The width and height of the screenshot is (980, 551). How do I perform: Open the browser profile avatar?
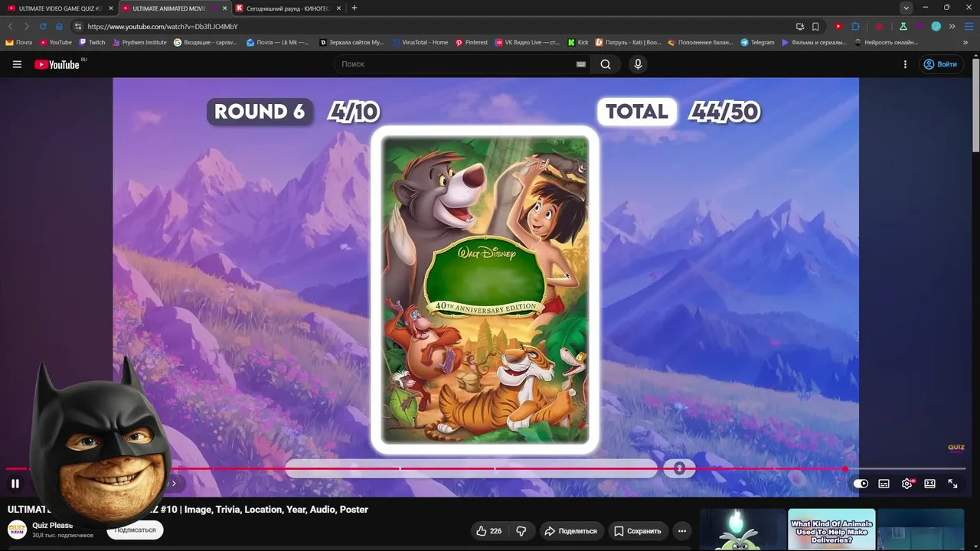coord(936,26)
